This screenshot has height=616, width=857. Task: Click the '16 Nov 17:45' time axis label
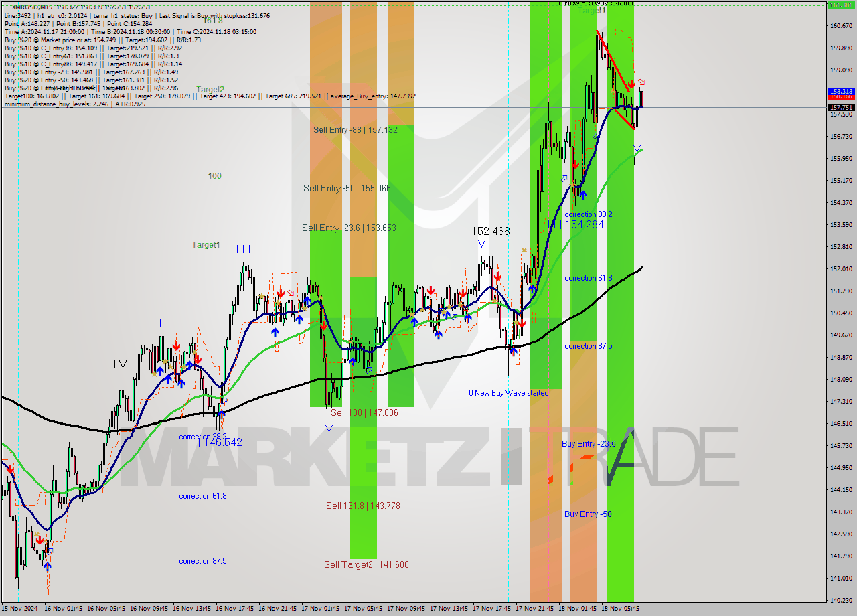point(235,609)
